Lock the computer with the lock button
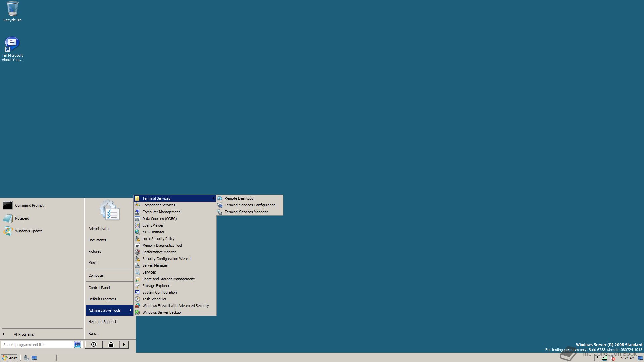 click(x=111, y=345)
